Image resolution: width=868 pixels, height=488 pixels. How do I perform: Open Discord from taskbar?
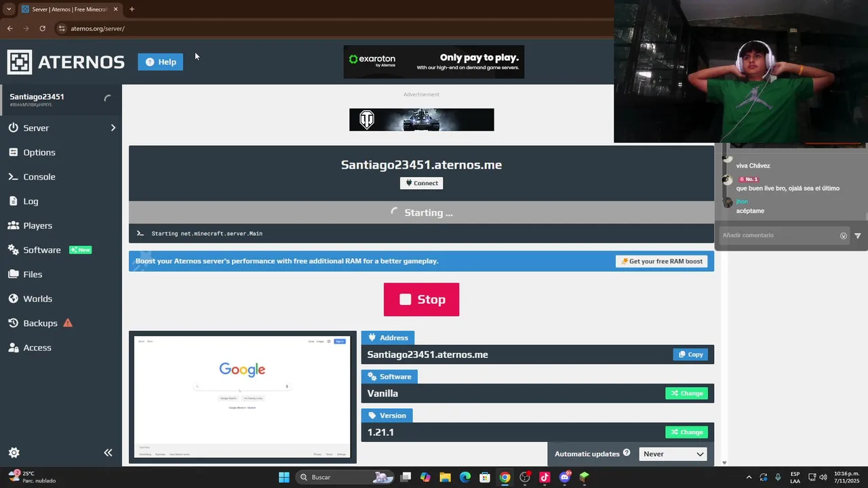click(x=564, y=477)
